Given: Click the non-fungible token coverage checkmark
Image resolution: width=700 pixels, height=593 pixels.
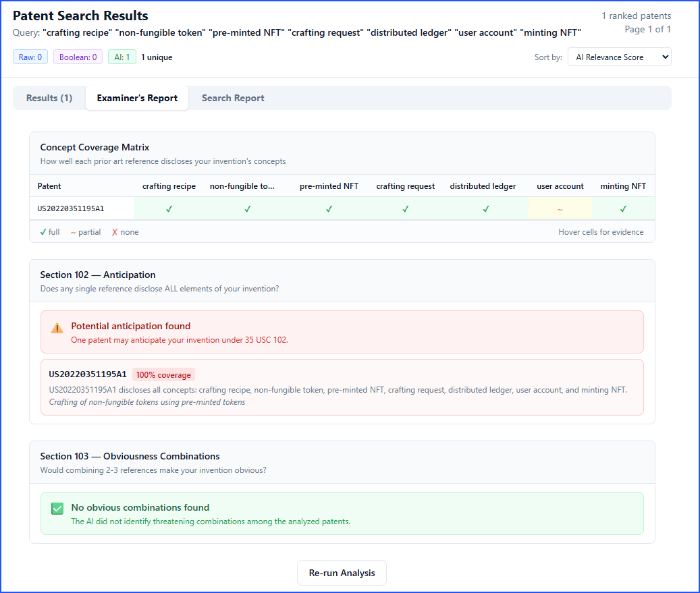Looking at the screenshot, I should [248, 209].
